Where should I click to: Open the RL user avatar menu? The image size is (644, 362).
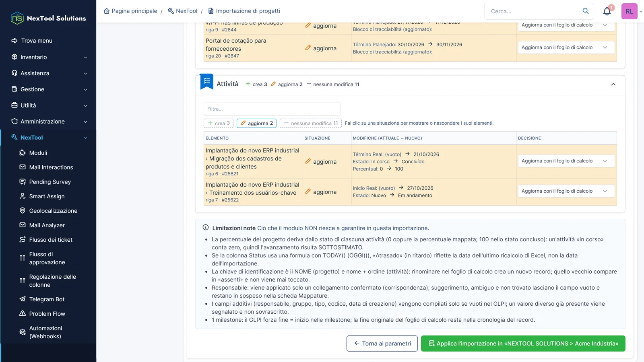(629, 11)
